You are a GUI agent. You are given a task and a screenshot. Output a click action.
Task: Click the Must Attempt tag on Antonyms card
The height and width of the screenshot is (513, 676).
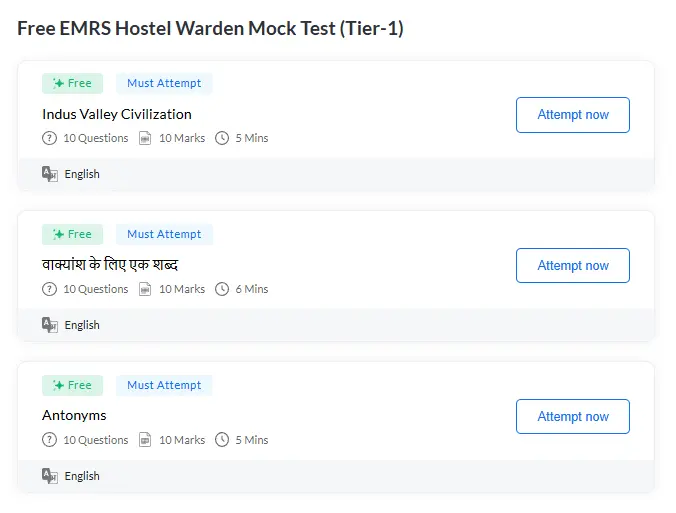(x=164, y=385)
